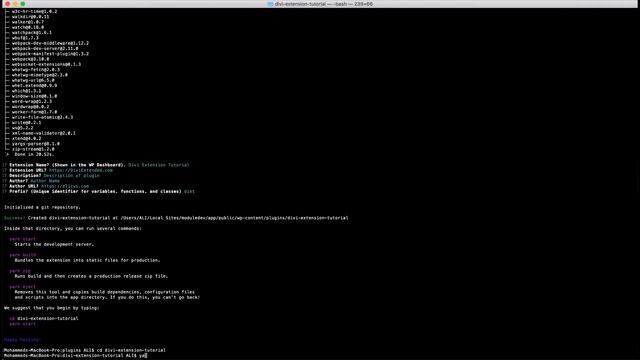640x360 pixels.
Task: Click the line 'yargs-parser@8.1.0'
Action: (36, 144)
